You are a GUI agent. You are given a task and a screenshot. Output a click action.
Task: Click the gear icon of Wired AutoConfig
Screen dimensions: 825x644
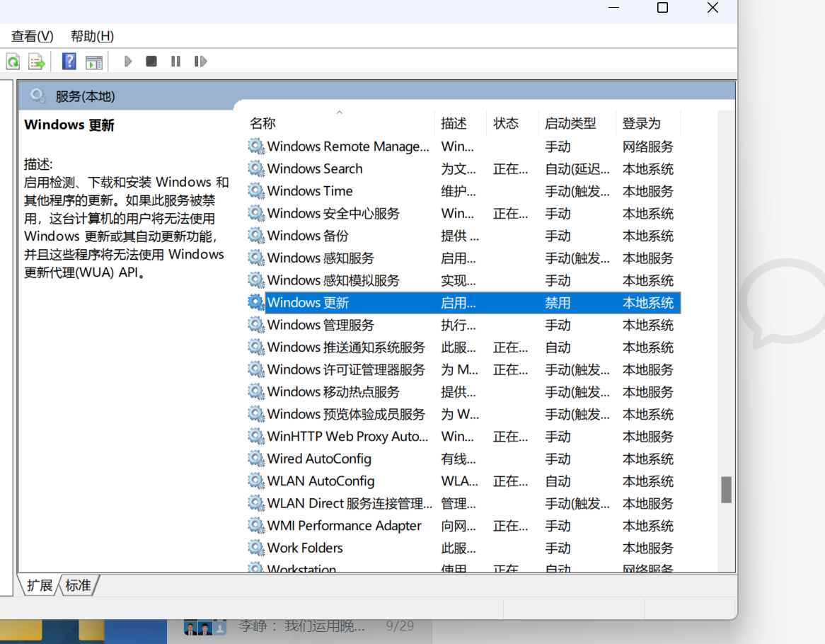point(256,459)
